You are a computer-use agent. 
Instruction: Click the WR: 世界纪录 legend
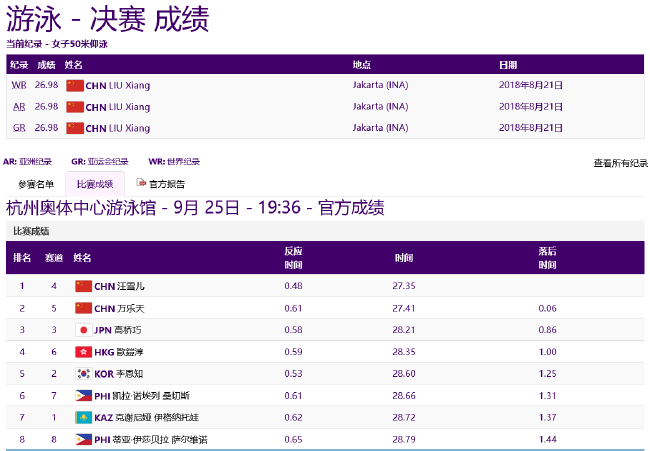(x=174, y=162)
